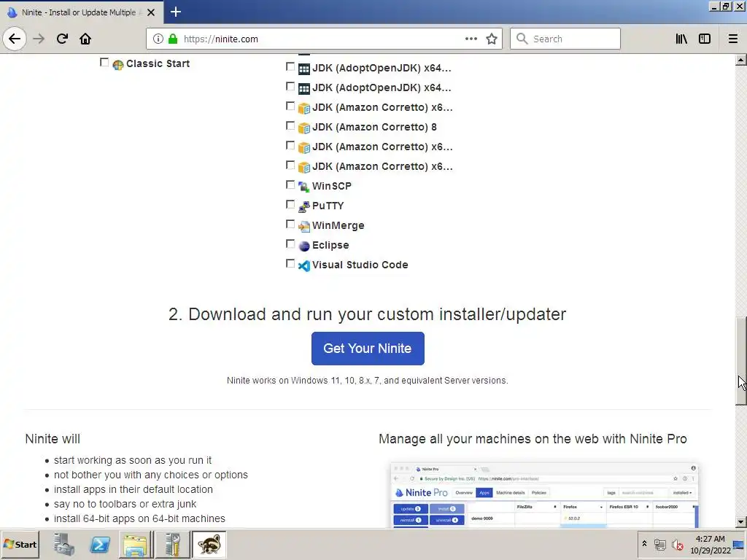Open the Windows Start menu
The width and height of the screenshot is (747, 560).
(x=20, y=544)
